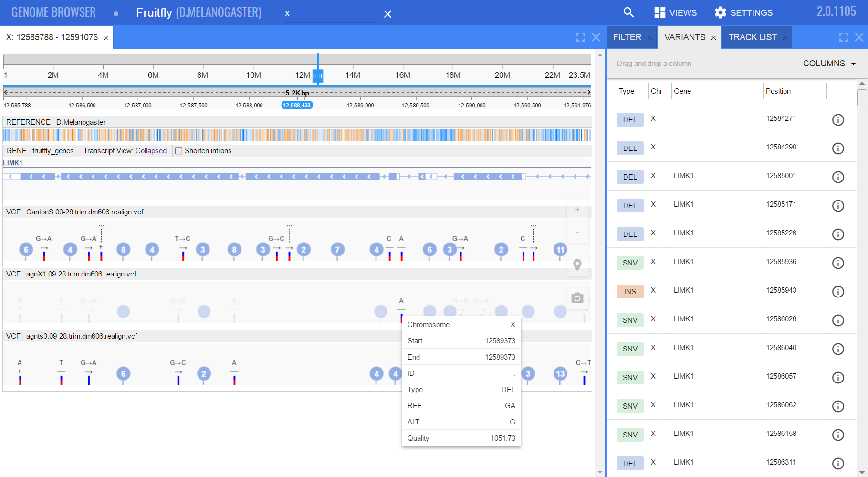Enable the Shorten introns checkbox
The height and width of the screenshot is (477, 868).
point(179,151)
